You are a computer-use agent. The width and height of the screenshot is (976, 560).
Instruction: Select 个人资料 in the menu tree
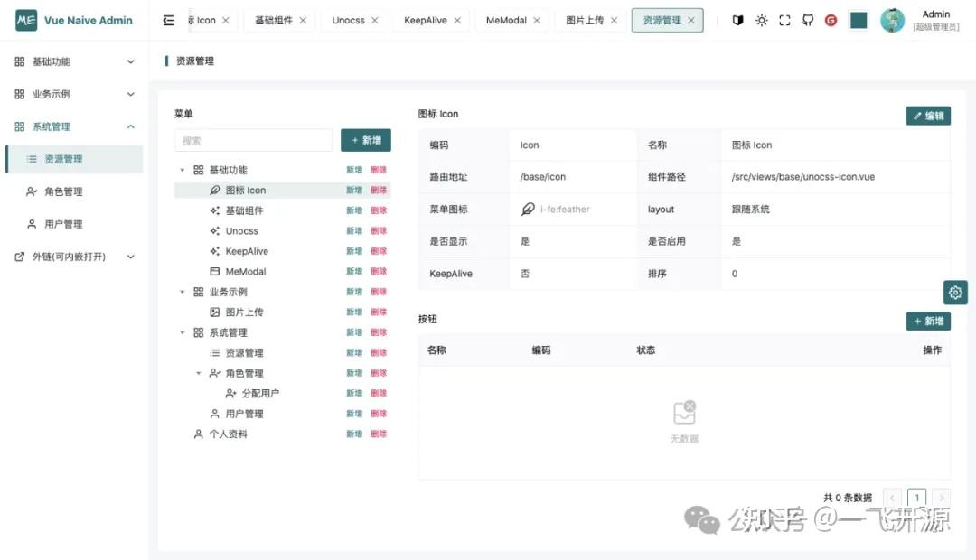pyautogui.click(x=228, y=434)
